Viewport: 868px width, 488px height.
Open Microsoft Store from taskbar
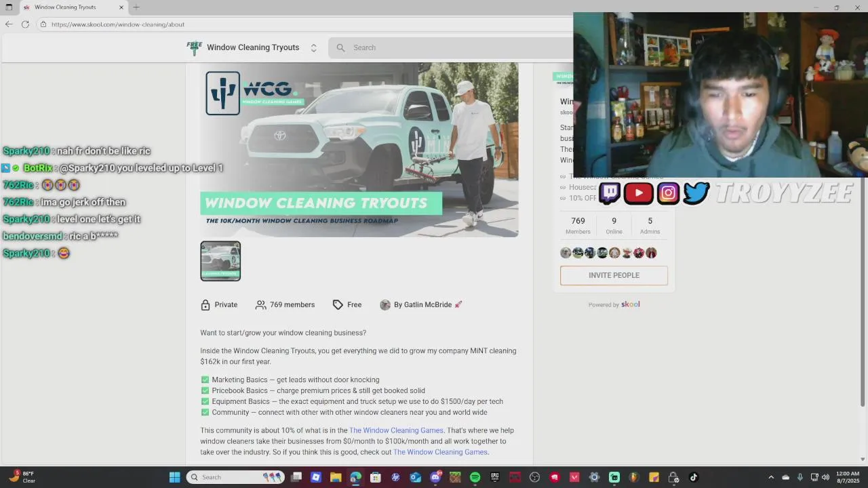[376, 477]
